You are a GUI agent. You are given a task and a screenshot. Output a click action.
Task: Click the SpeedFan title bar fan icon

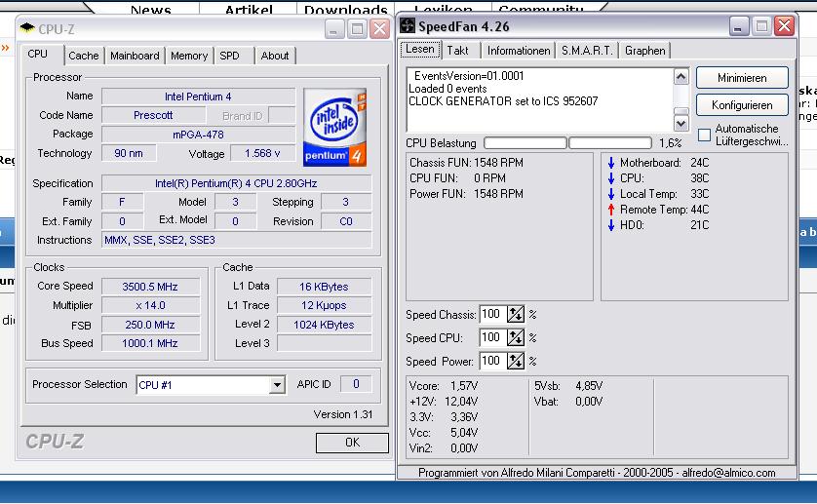point(408,25)
